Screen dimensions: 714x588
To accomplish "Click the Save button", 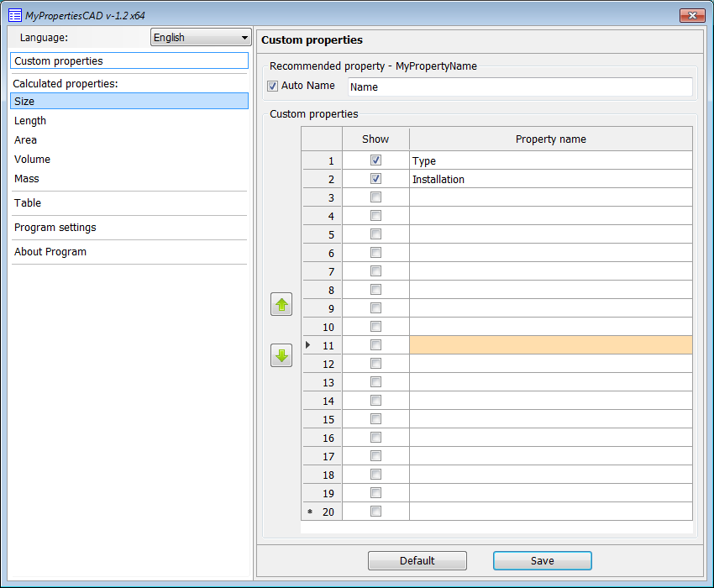I will point(543,560).
